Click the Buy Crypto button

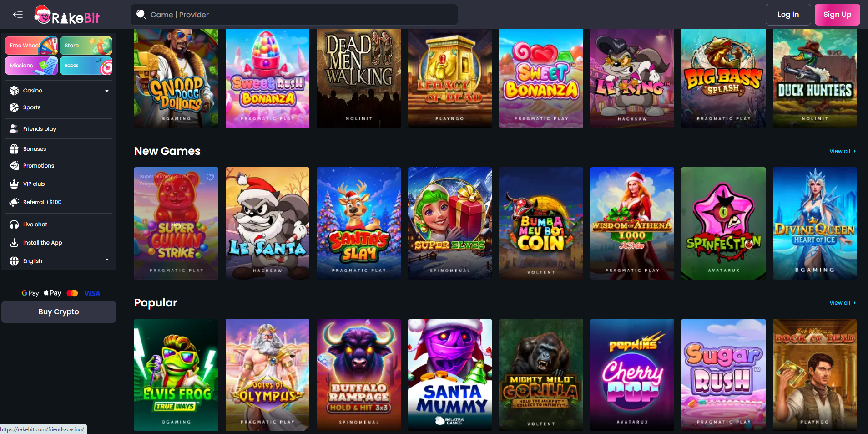tap(59, 312)
